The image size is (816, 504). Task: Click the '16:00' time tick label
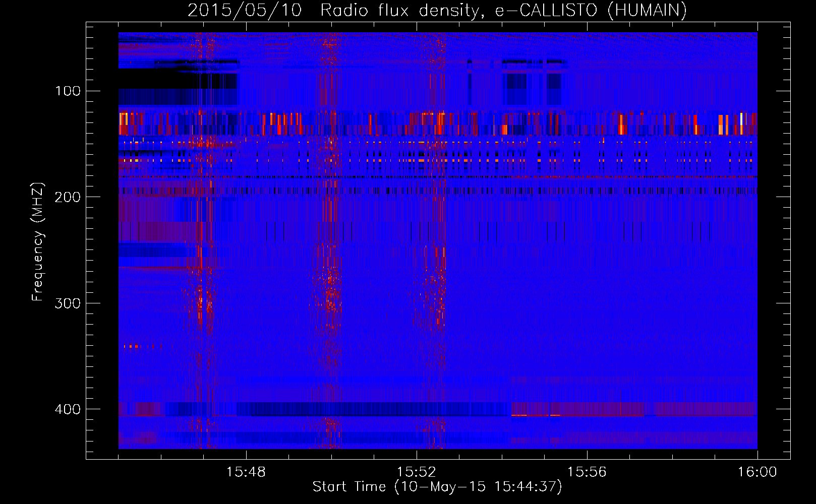pyautogui.click(x=757, y=472)
